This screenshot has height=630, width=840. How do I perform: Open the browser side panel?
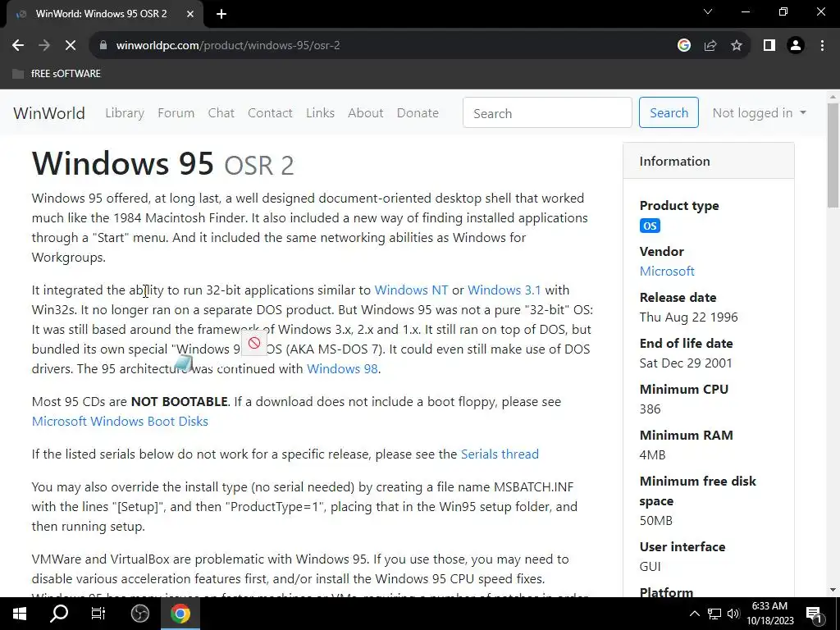tap(769, 46)
